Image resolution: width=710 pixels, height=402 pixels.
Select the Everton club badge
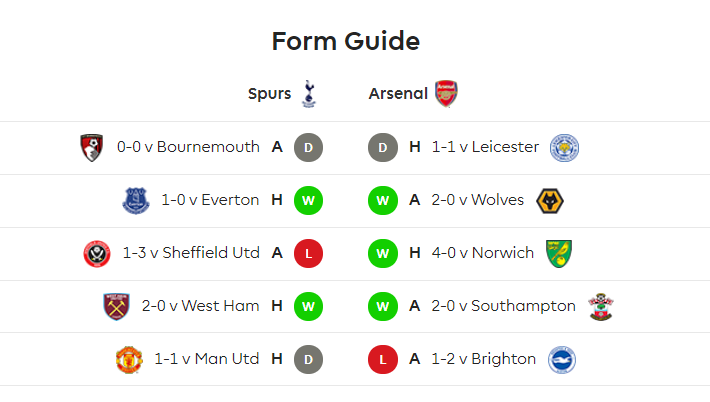point(136,201)
